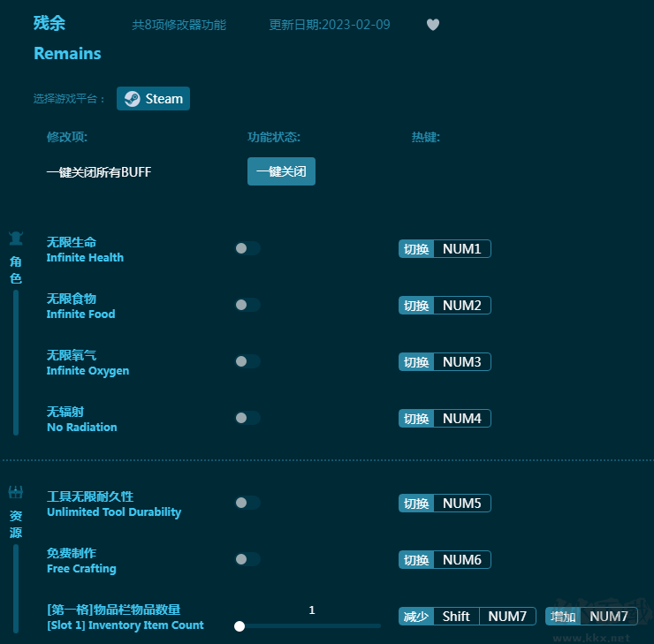Viewport: 654px width, 644px height.
Task: Click 切换 label beside NUM3
Action: pos(416,362)
